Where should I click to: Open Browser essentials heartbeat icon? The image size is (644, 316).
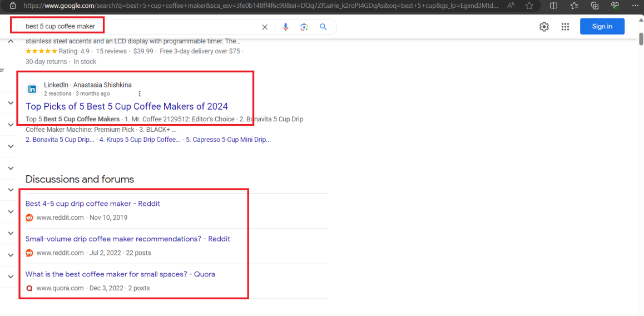coord(615,6)
